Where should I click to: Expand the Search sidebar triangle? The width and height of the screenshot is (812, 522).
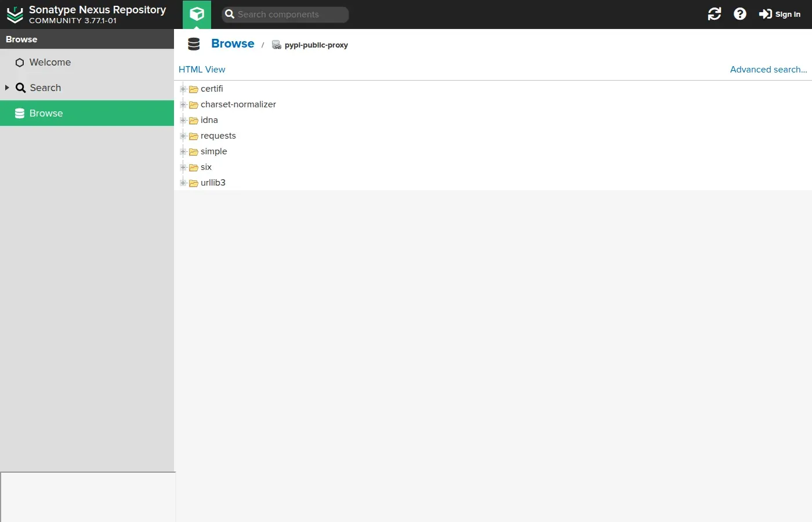pyautogui.click(x=7, y=88)
